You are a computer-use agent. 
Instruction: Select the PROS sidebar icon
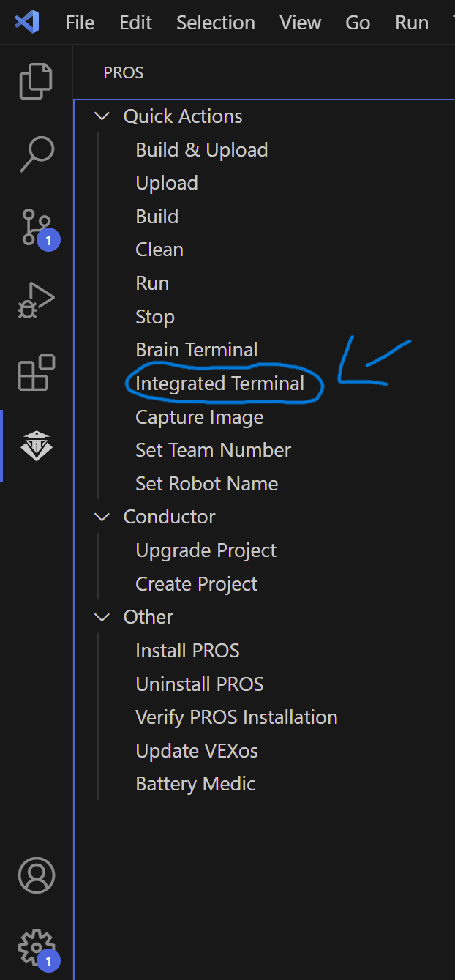36,446
